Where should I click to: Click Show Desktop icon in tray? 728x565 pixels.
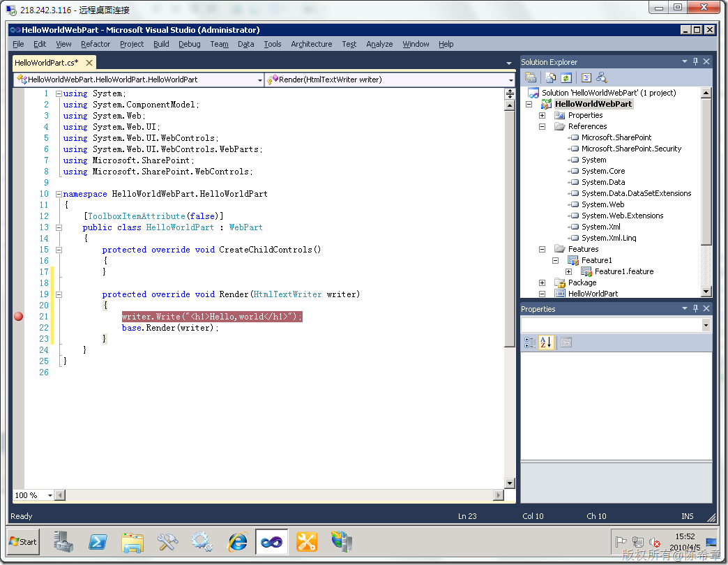[x=711, y=542]
